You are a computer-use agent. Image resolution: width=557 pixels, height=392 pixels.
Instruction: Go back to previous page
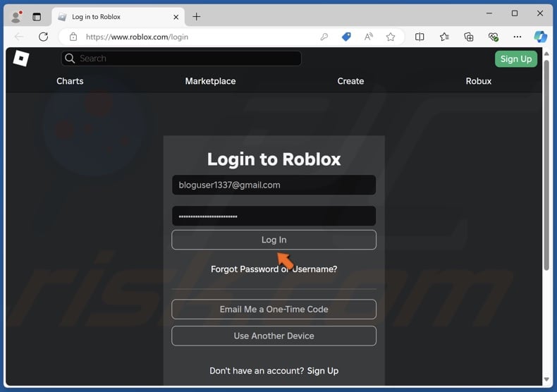[19, 37]
